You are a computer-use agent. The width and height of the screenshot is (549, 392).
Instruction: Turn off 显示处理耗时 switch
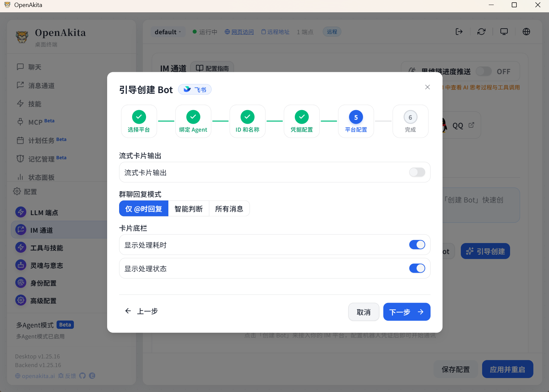click(417, 245)
